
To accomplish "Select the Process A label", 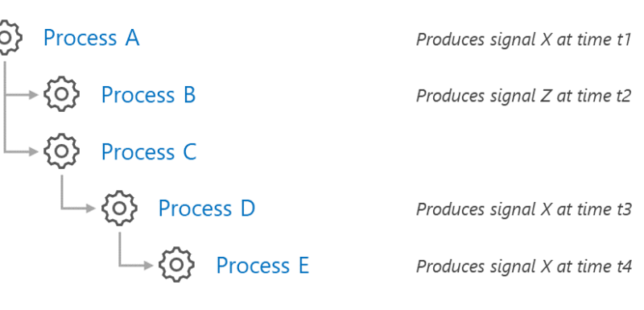I will (x=91, y=38).
